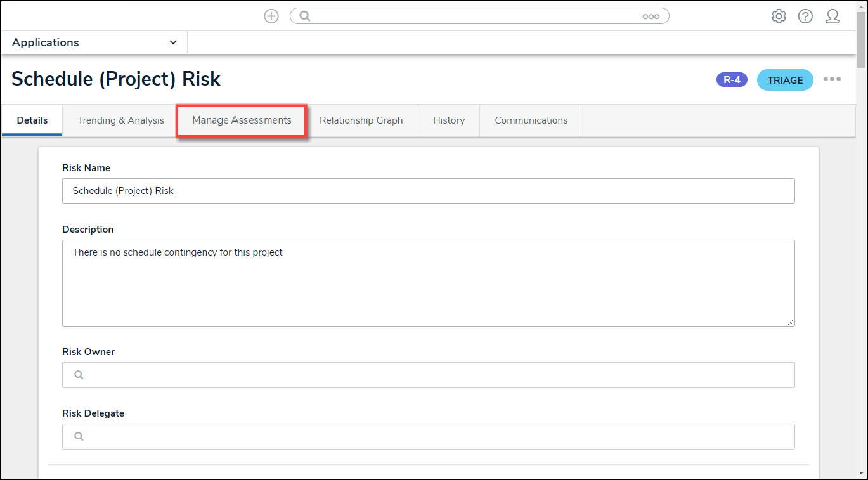
Task: Open the Manage Assessments tab
Action: pyautogui.click(x=242, y=120)
